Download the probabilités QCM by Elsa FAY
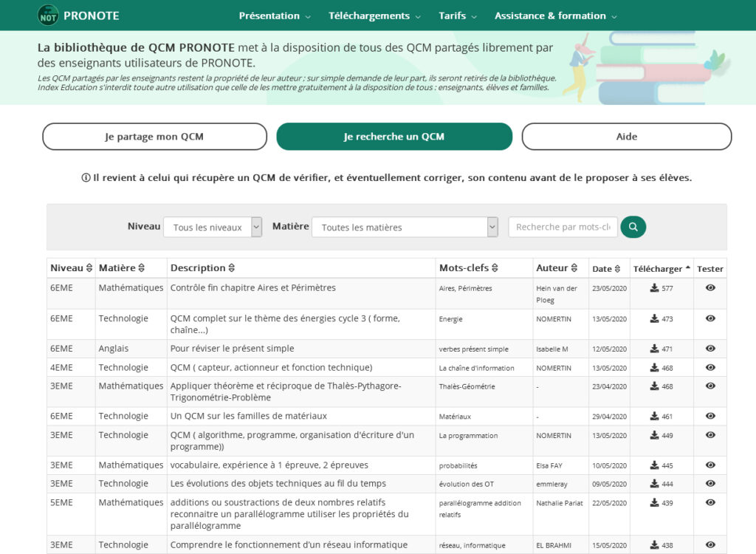This screenshot has width=756, height=554. [654, 465]
